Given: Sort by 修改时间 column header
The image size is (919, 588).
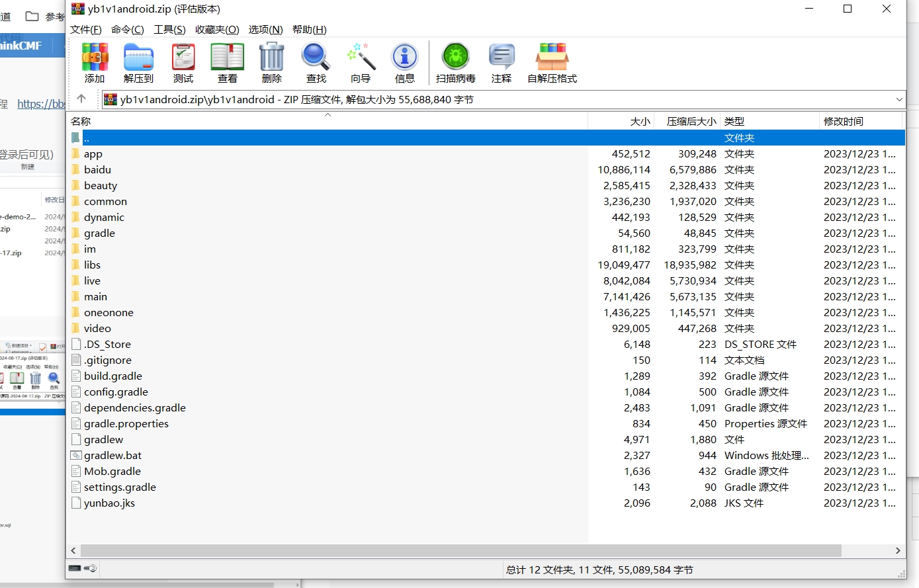Looking at the screenshot, I should 861,121.
